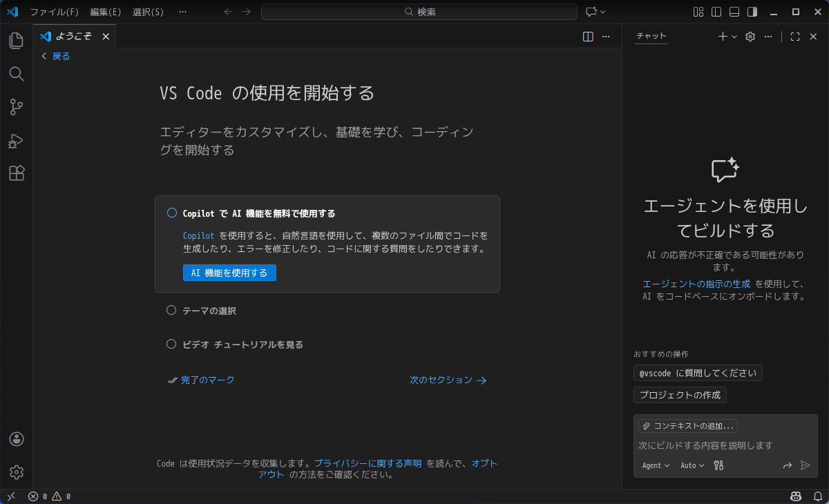This screenshot has height=504, width=829.
Task: Click コンテキストの追加... button
Action: 688,426
